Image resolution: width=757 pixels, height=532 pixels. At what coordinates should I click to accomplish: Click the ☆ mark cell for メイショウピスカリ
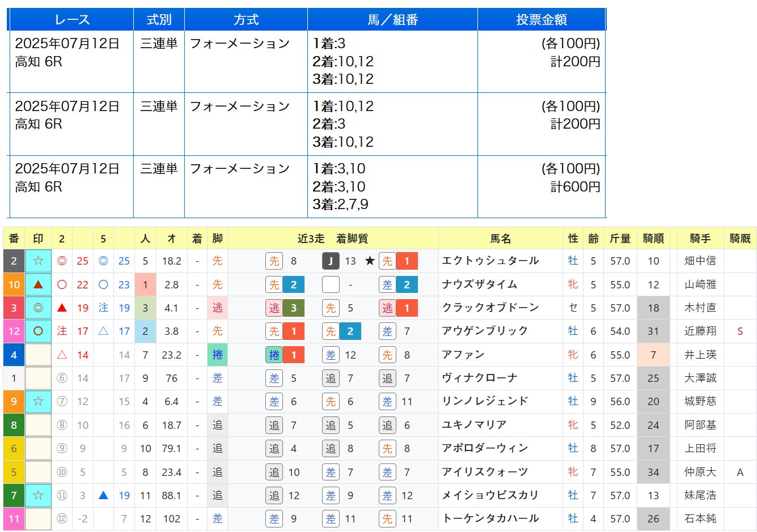pyautogui.click(x=38, y=495)
